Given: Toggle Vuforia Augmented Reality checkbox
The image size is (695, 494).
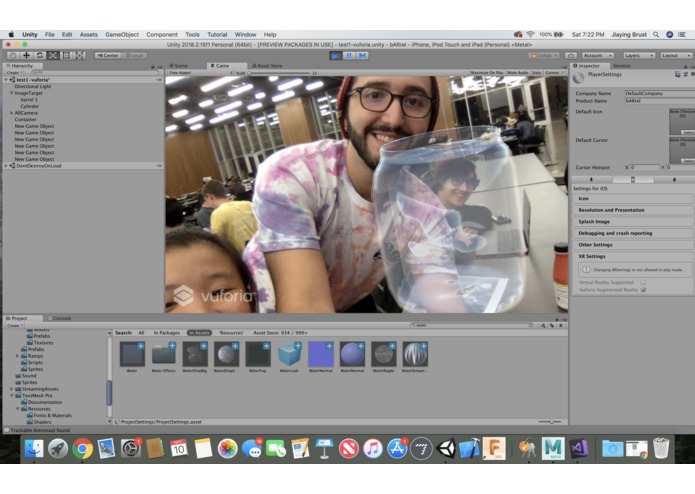Looking at the screenshot, I should (643, 290).
